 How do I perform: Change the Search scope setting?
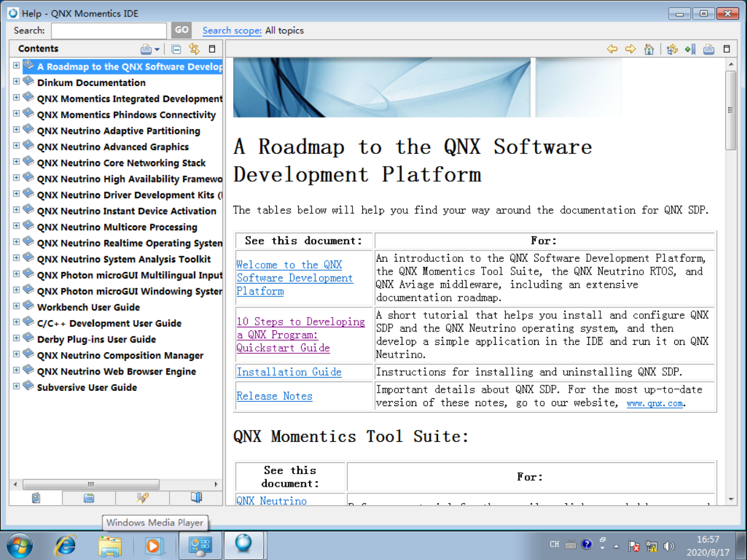coord(231,30)
